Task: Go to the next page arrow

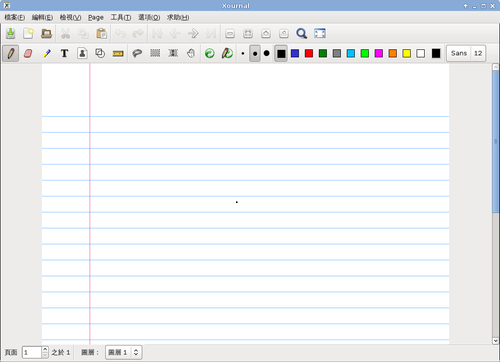Action: (x=193, y=33)
